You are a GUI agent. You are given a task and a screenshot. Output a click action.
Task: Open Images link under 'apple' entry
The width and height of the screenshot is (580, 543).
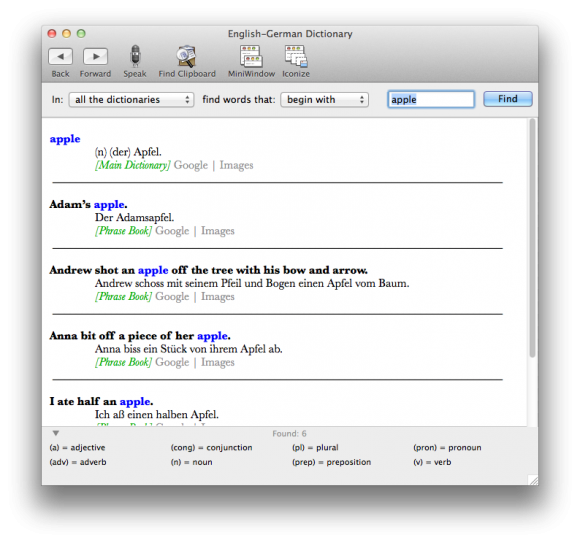point(236,165)
